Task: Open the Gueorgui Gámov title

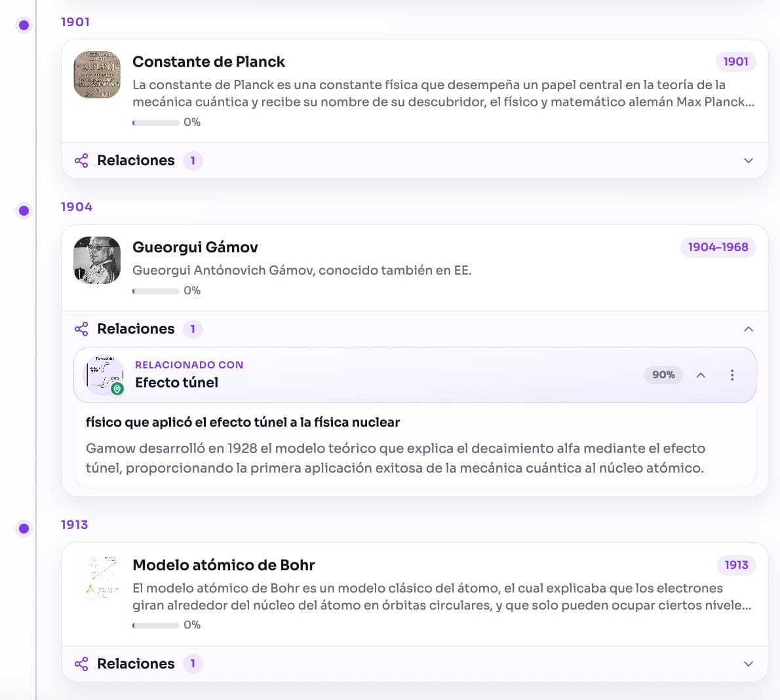Action: click(195, 247)
